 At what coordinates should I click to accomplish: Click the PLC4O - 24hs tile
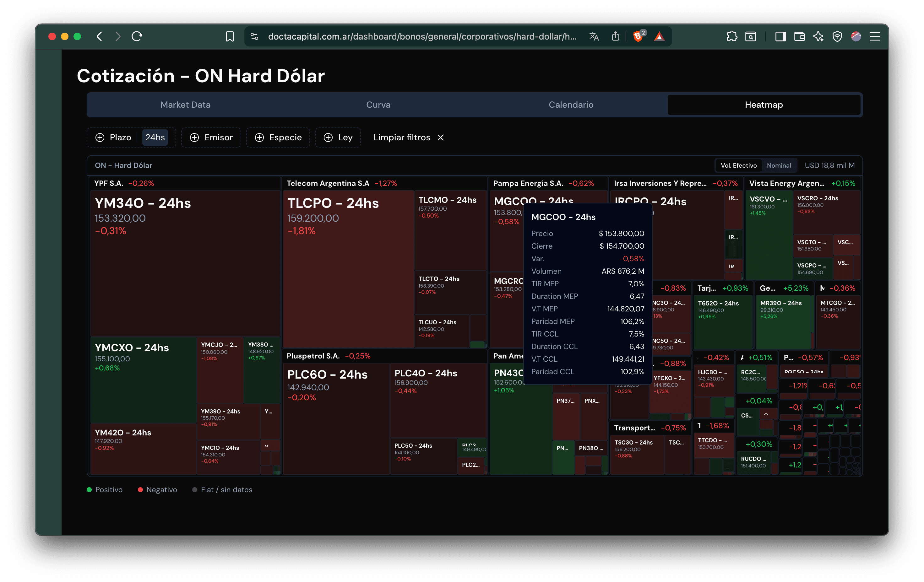click(x=438, y=400)
